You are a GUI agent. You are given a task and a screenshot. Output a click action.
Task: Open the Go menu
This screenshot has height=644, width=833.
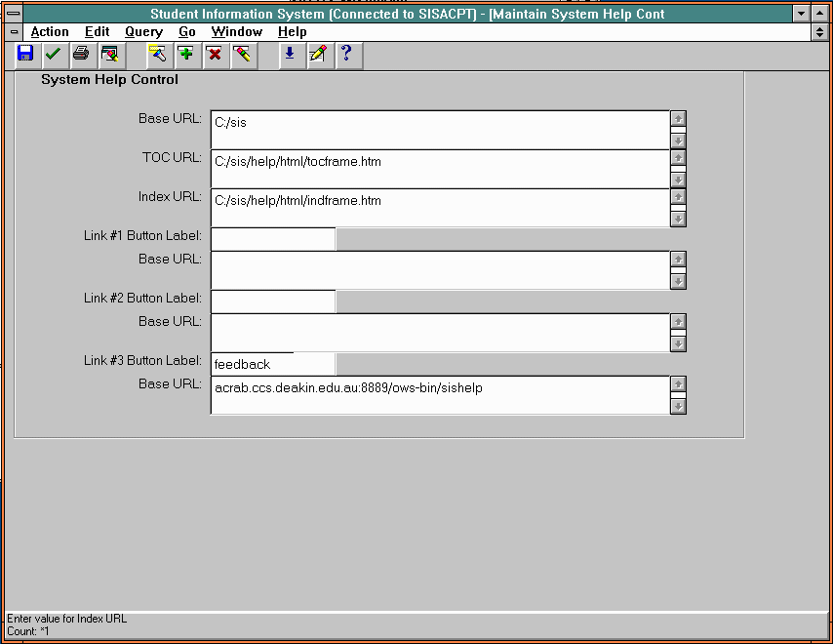click(187, 32)
